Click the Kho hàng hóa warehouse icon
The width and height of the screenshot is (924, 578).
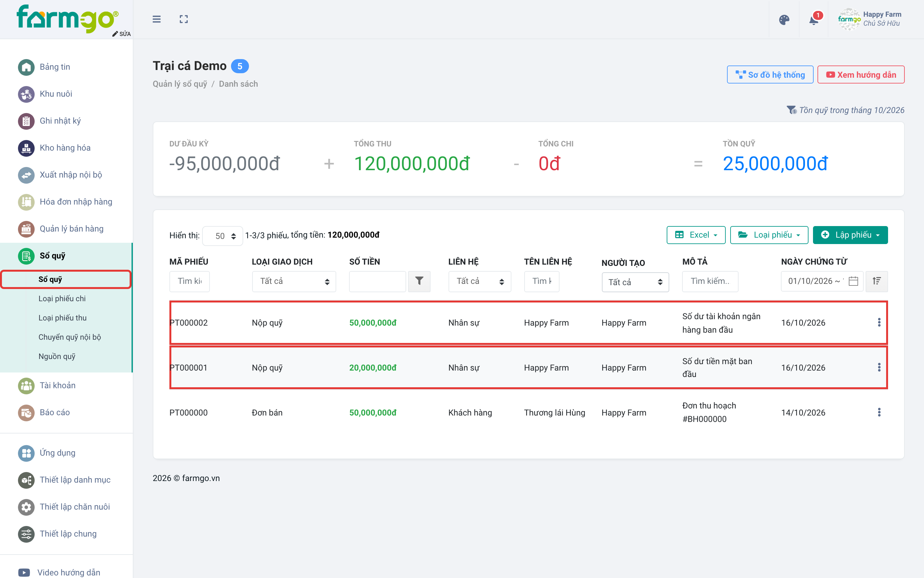pos(26,148)
